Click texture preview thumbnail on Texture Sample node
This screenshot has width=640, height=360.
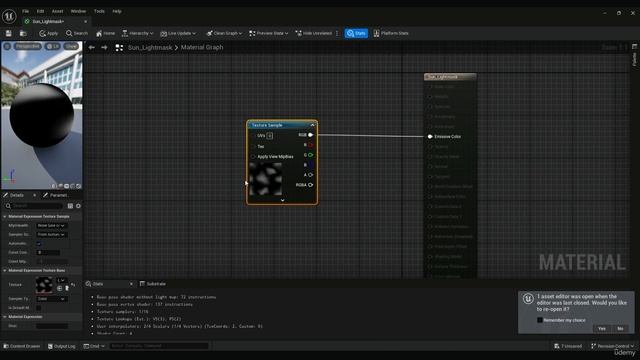266,179
